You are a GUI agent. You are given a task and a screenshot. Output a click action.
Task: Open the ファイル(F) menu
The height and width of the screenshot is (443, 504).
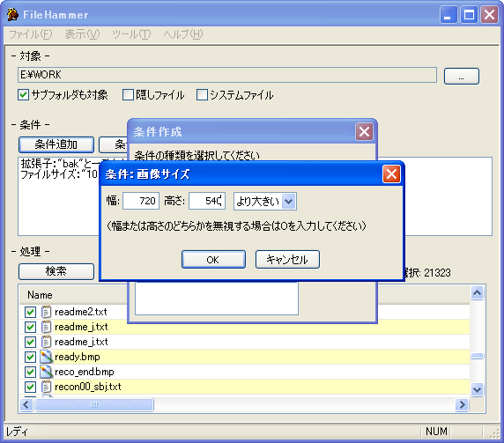[31, 34]
